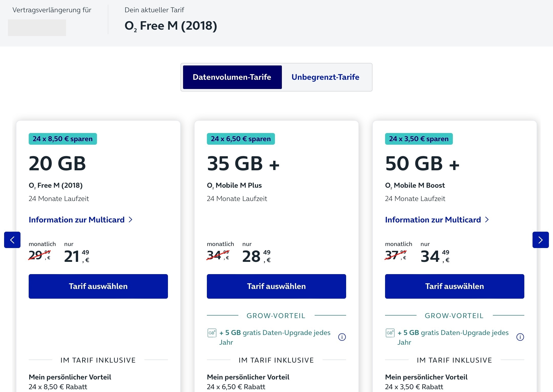Click GB+ icon in O2 Mobile M Plus card

point(212,333)
